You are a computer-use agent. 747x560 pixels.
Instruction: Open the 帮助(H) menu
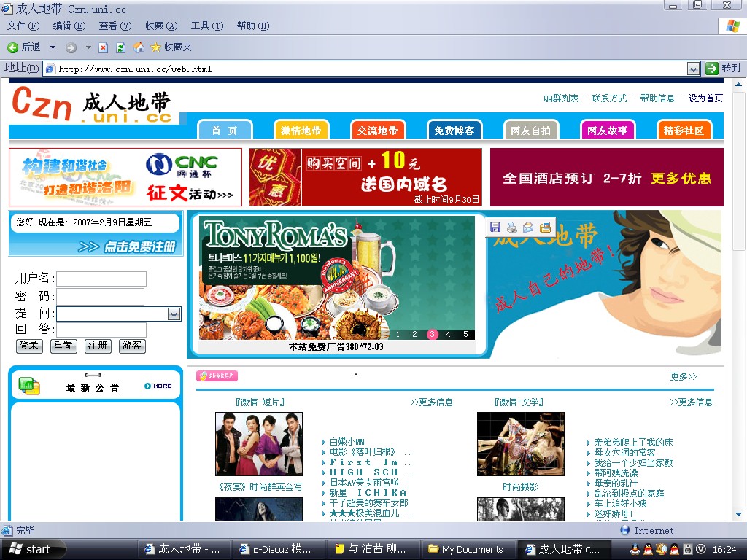coord(253,26)
